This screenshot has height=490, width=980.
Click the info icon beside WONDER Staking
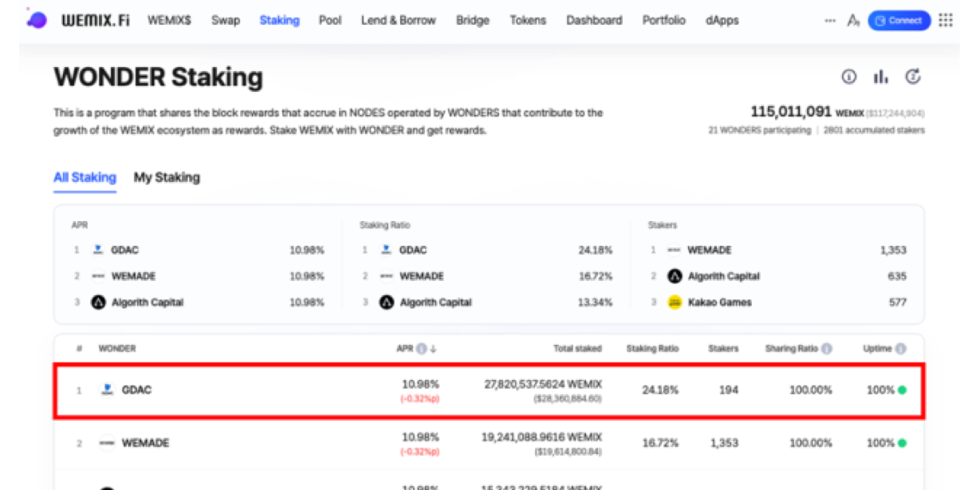[x=848, y=77]
